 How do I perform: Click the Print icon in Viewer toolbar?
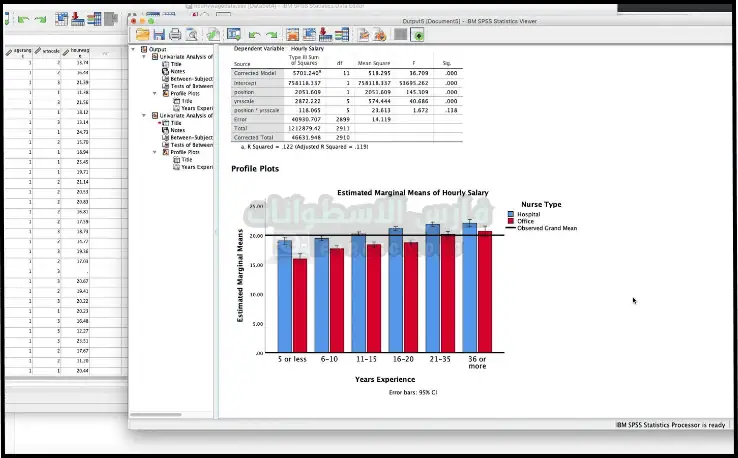(x=175, y=34)
